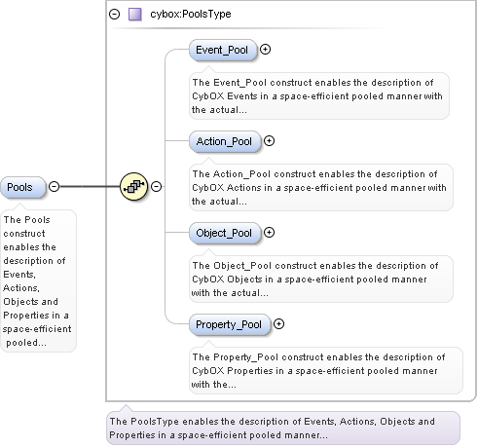Expand the Object_Pool plus icon
The image size is (478, 448).
(x=269, y=233)
